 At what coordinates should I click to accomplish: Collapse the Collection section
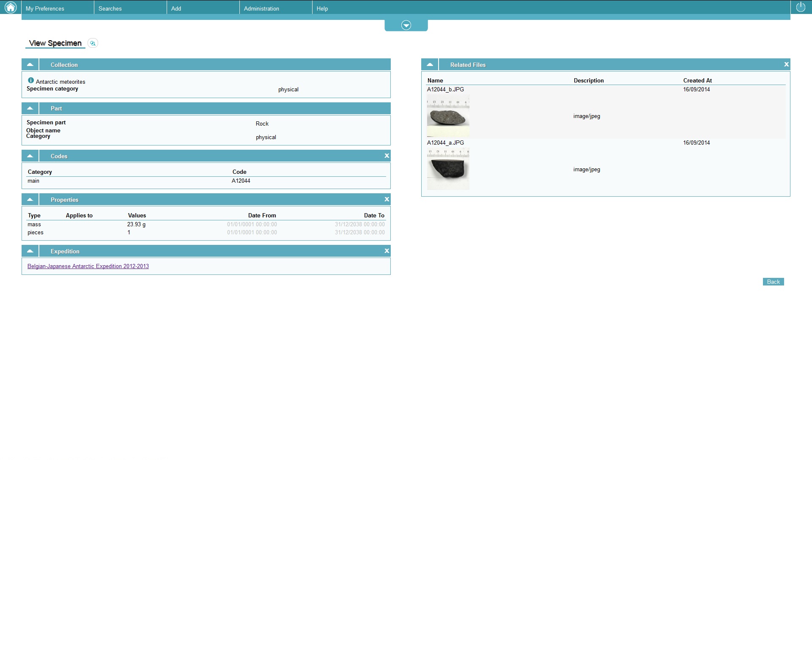30,65
